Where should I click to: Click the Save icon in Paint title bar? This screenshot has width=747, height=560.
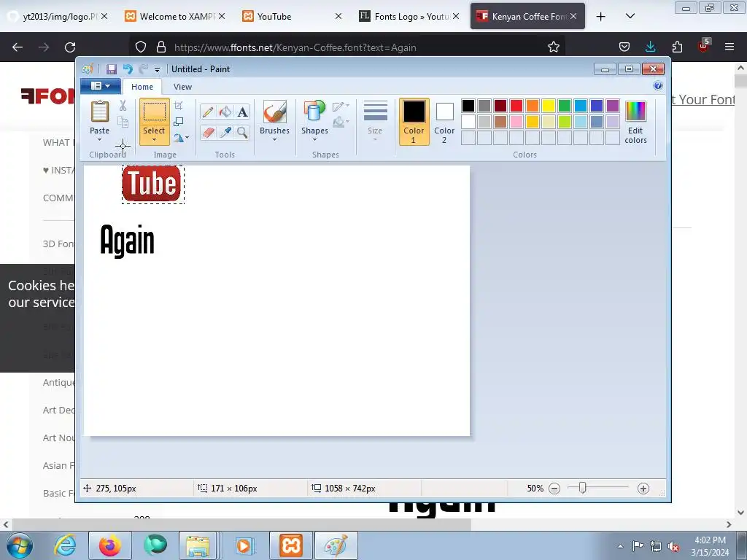112,69
